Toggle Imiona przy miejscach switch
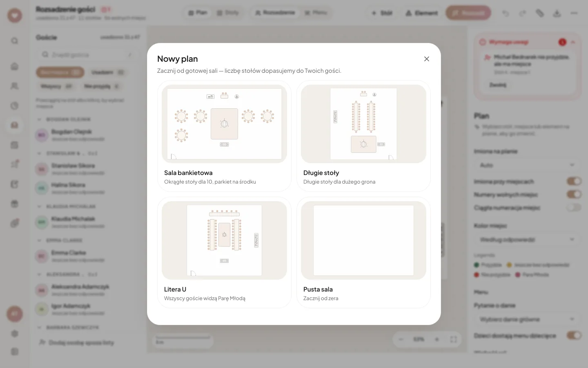 pos(574,181)
